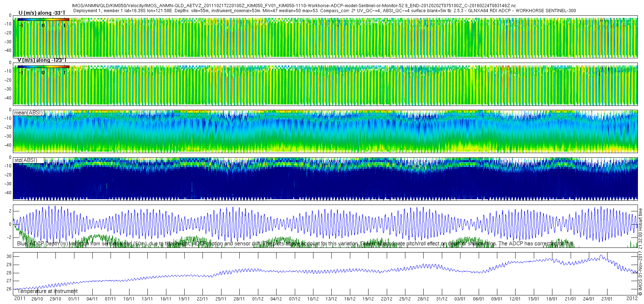Select the '22/11' date tick
Image resolution: width=644 pixels, height=304 pixels.
203,299
